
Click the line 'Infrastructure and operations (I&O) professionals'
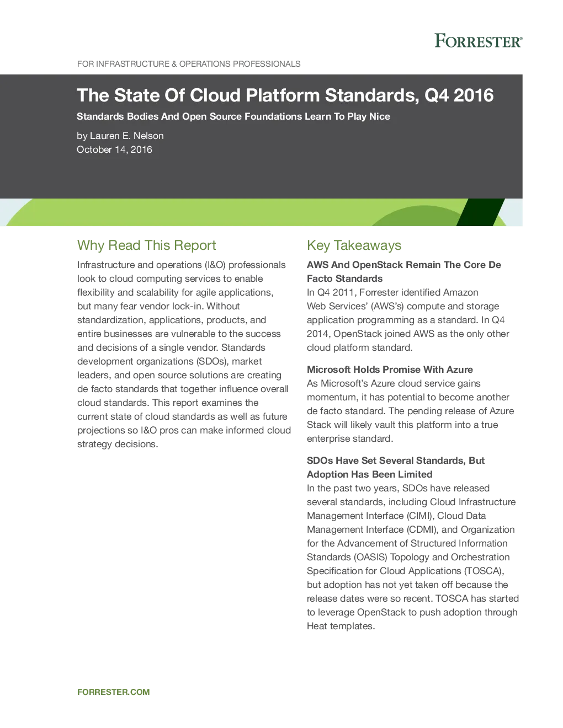182,265
